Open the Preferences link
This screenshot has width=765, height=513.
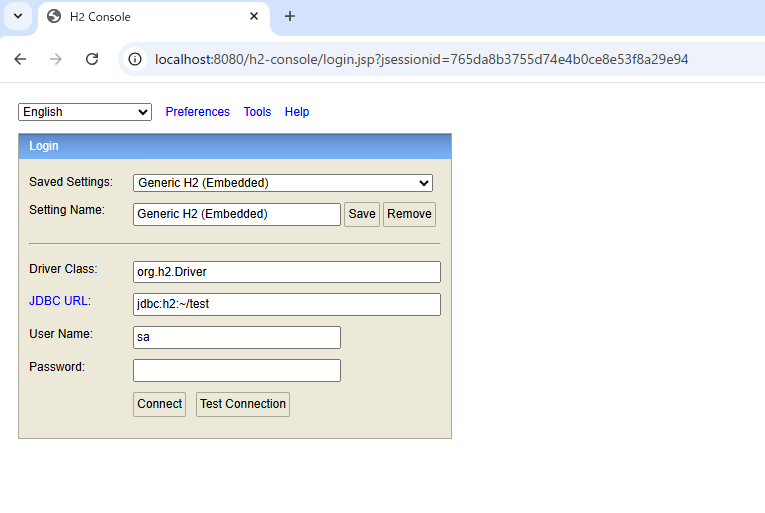(197, 112)
